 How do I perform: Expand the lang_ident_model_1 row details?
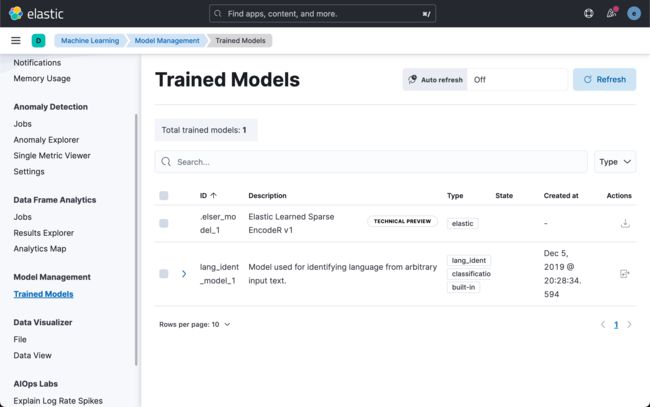point(184,274)
